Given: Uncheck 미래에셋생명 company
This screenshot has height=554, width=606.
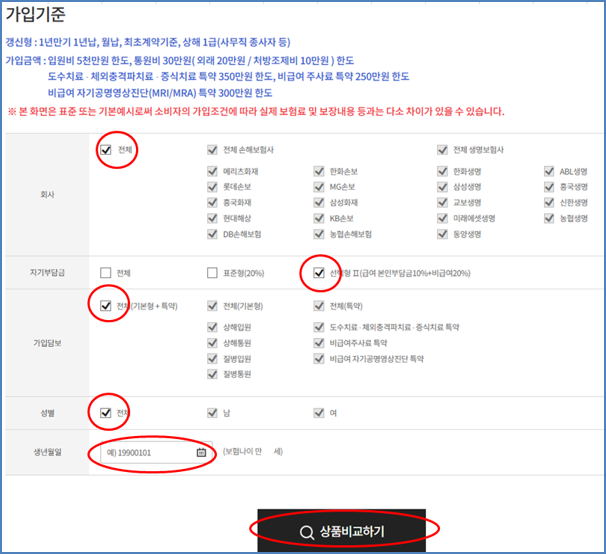Looking at the screenshot, I should tap(442, 218).
